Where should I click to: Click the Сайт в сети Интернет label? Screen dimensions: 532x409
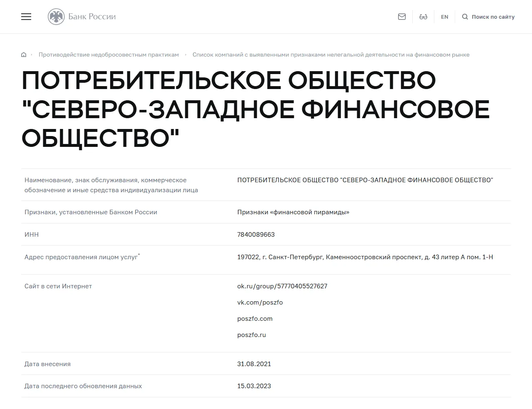tap(58, 286)
